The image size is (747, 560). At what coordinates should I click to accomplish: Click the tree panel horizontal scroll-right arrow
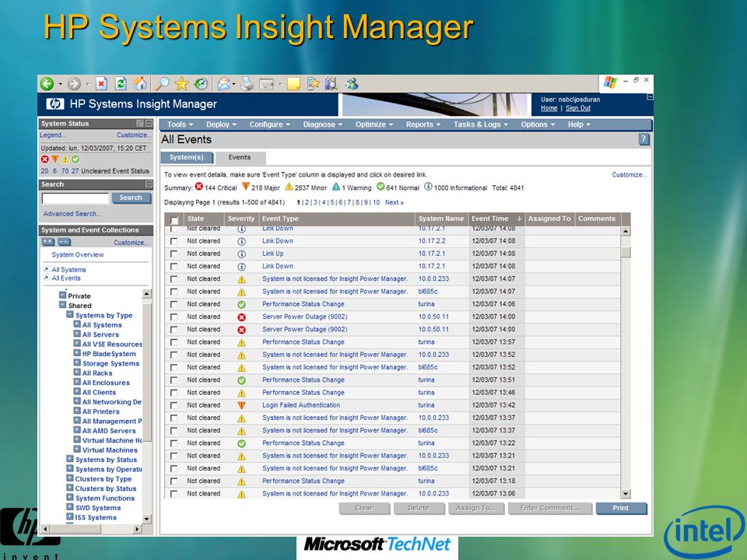pyautogui.click(x=137, y=529)
